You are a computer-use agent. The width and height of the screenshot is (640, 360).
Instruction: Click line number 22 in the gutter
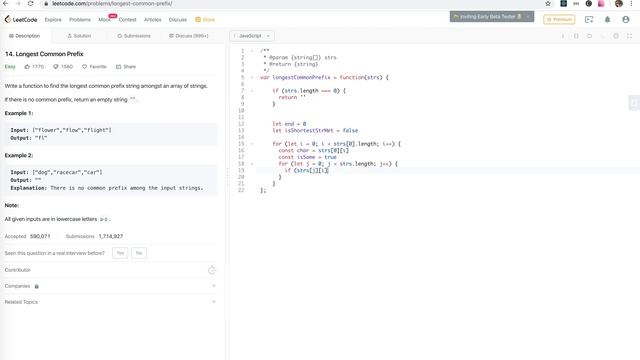tap(241, 190)
